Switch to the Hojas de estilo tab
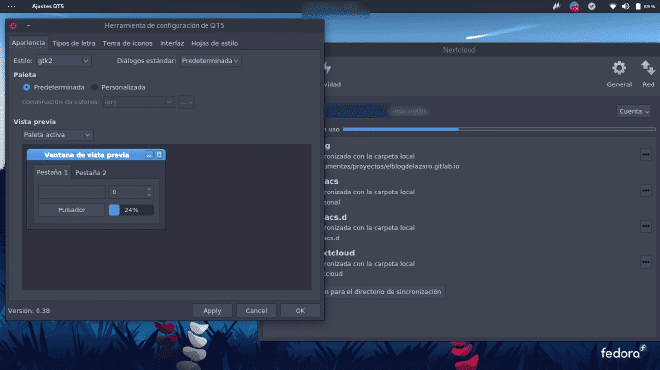The image size is (660, 370). (x=215, y=43)
